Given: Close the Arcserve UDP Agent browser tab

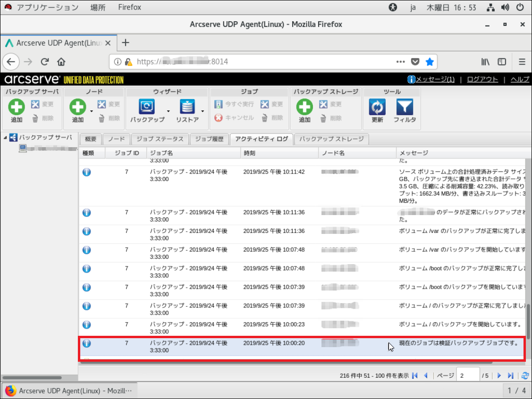Looking at the screenshot, I should coord(108,43).
